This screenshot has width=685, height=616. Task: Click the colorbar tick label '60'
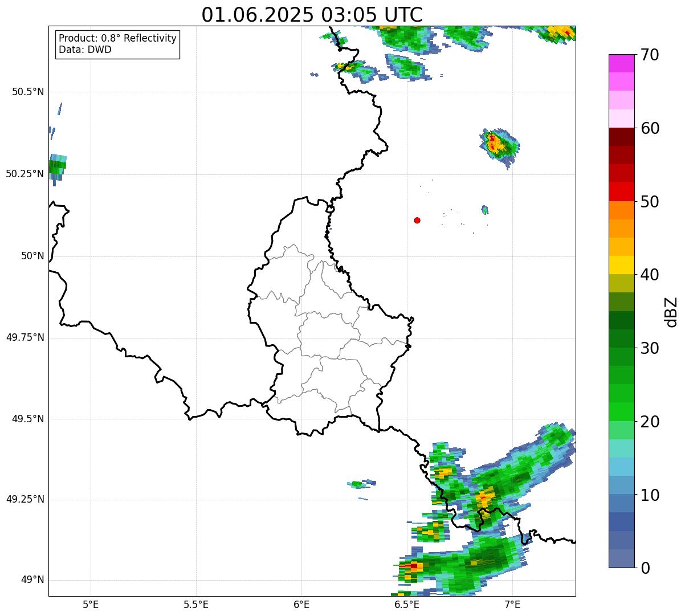point(649,128)
